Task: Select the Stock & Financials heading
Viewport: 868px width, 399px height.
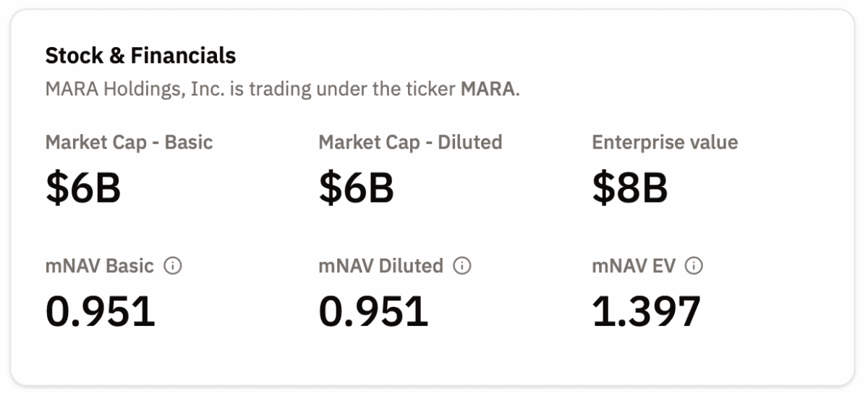Action: click(140, 56)
